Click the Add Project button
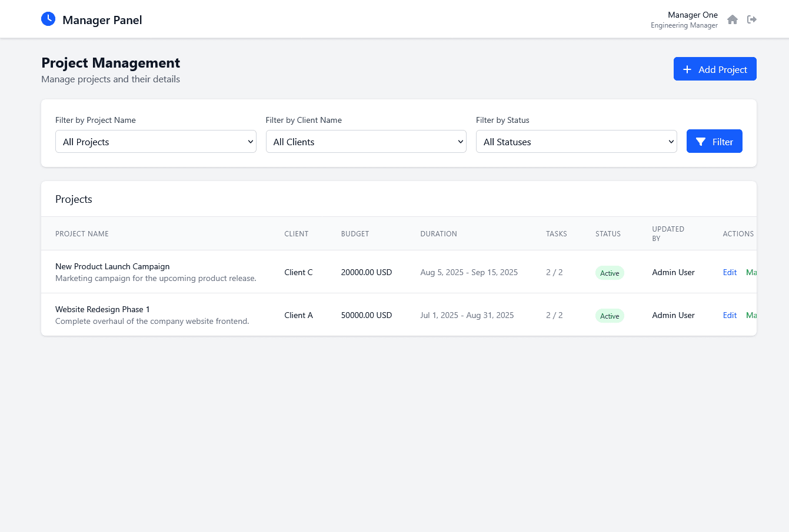The width and height of the screenshot is (789, 532). (x=715, y=69)
